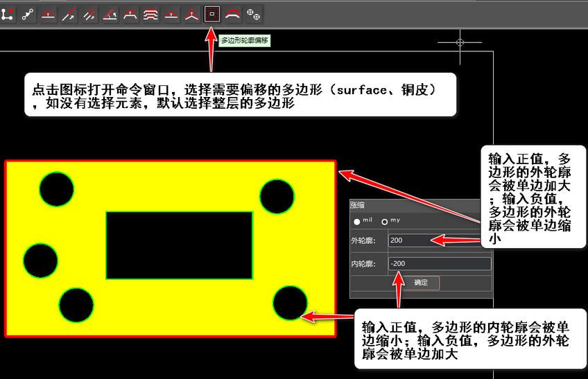The image size is (588, 379).
Task: Focus the 内轮廓 field showing -200
Action: coord(440,264)
